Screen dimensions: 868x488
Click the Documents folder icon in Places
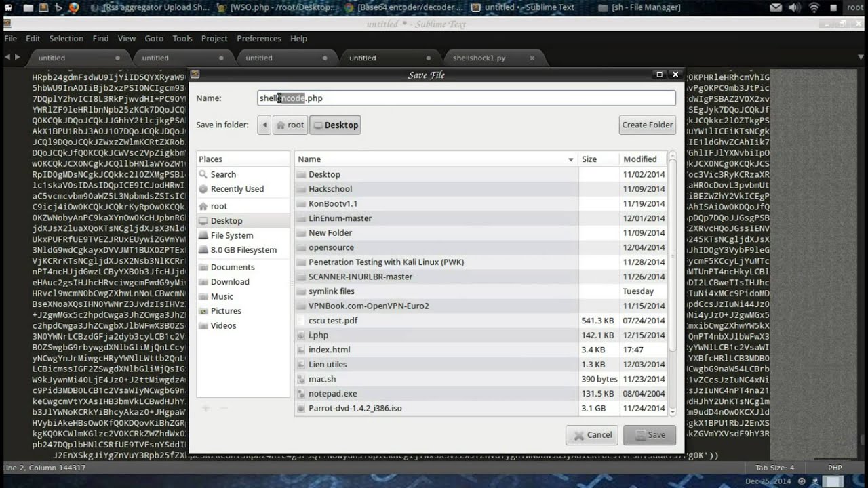[203, 267]
